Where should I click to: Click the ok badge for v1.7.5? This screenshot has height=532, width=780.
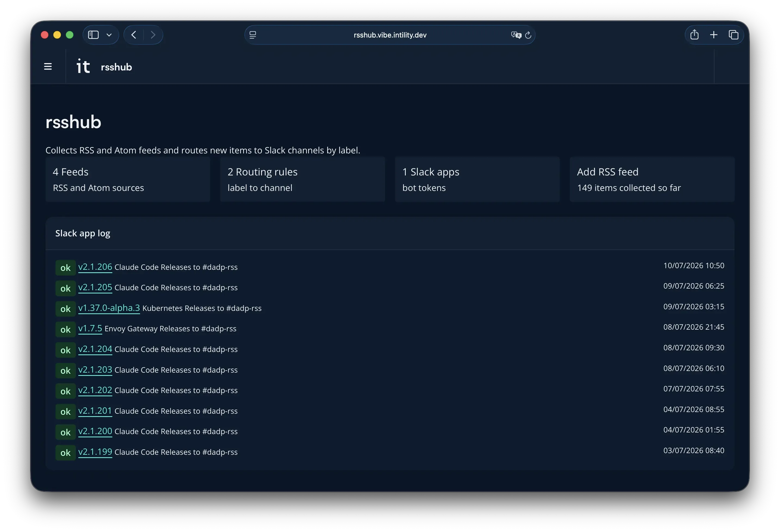click(x=66, y=329)
